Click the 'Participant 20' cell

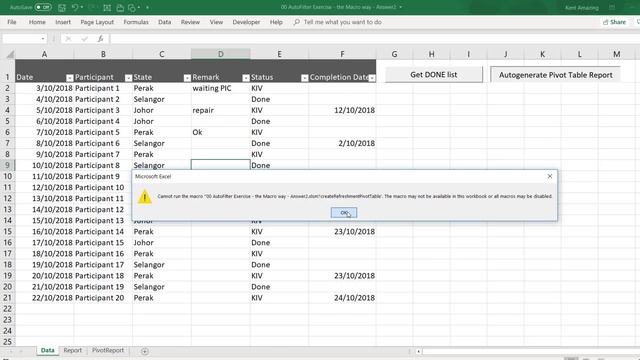coord(103,298)
